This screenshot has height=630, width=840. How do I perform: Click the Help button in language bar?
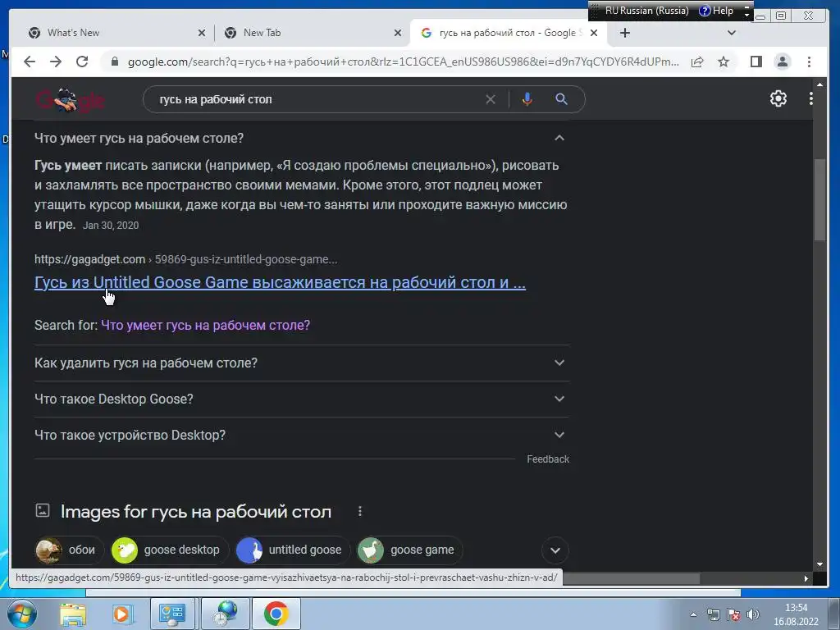(x=716, y=11)
